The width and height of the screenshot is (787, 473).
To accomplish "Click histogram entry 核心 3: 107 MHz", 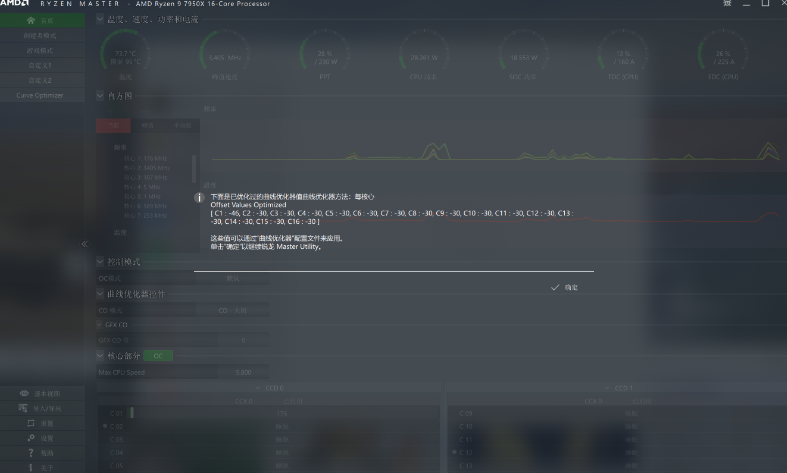I will pos(146,177).
